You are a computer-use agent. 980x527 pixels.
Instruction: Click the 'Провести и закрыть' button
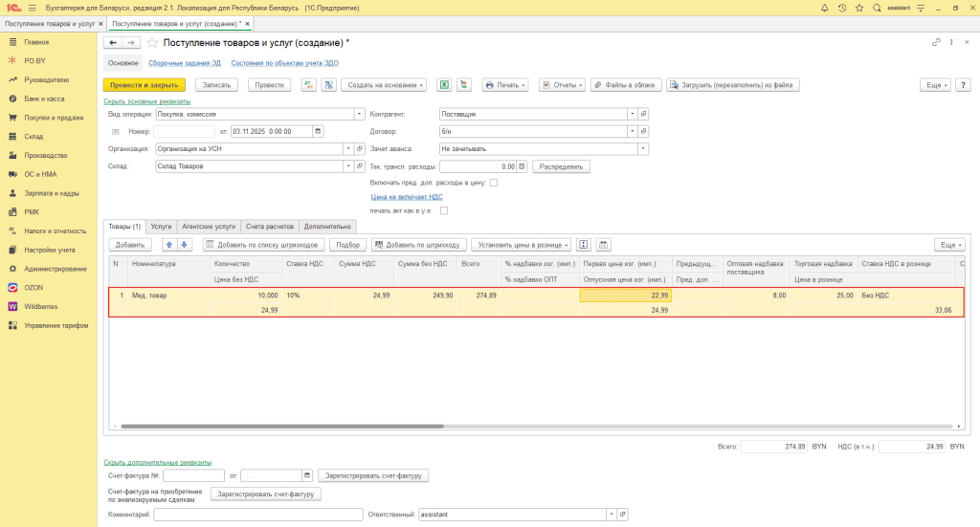144,85
